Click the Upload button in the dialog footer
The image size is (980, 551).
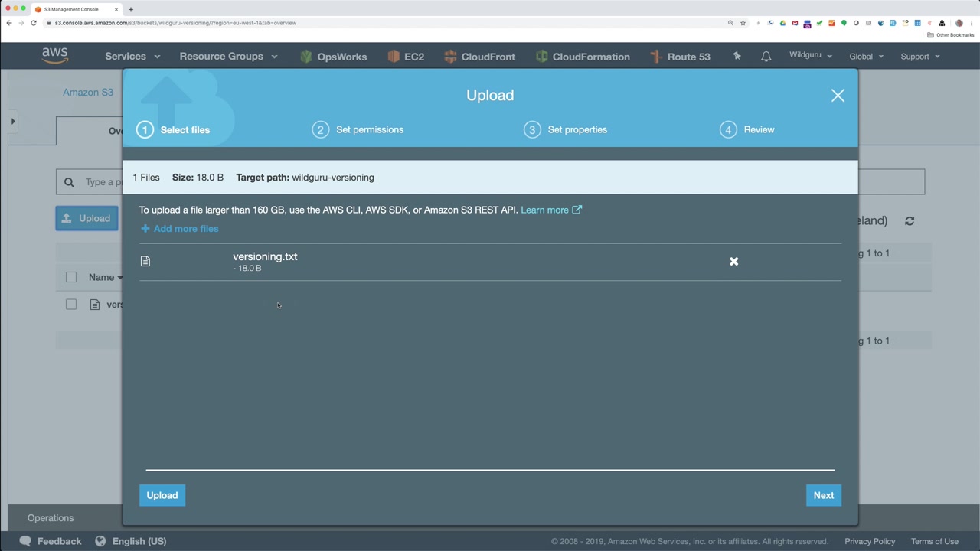point(162,495)
